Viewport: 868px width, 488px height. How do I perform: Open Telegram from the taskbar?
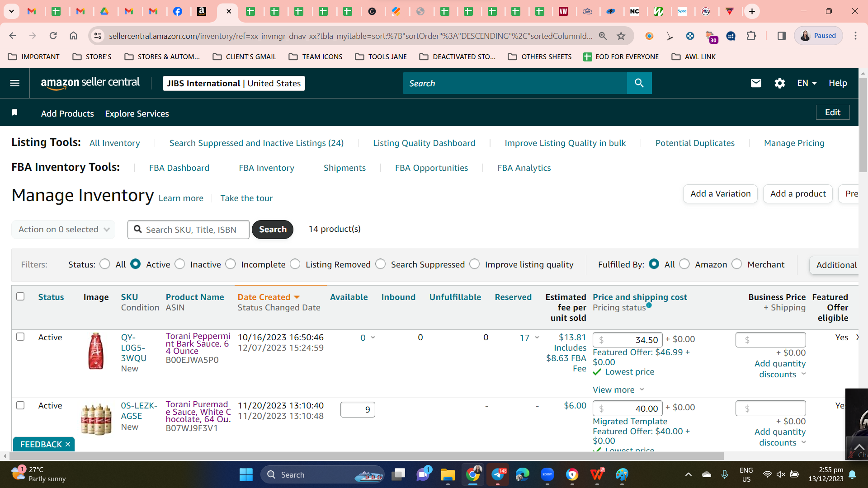point(498,474)
